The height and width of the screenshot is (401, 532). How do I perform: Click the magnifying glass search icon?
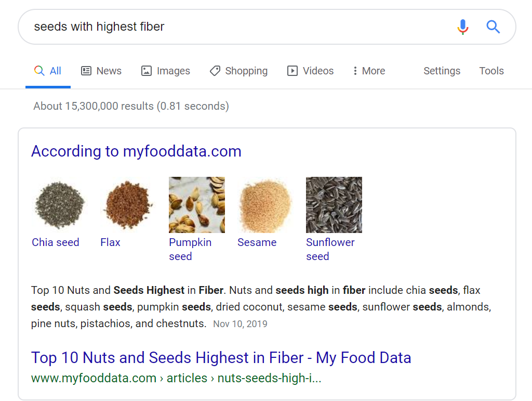[492, 27]
